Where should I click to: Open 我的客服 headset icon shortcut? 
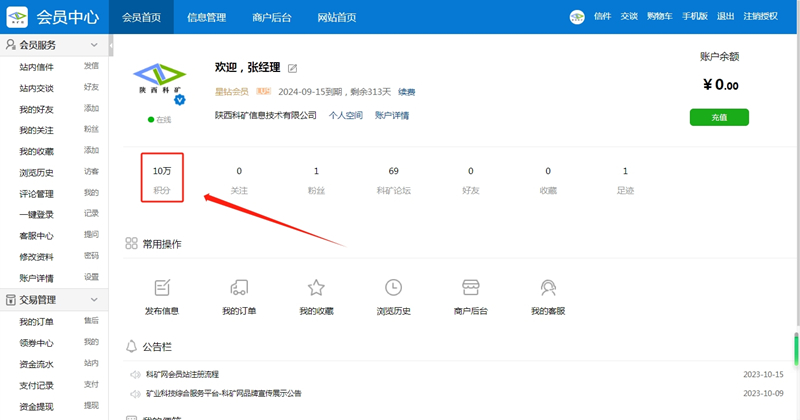coord(548,288)
